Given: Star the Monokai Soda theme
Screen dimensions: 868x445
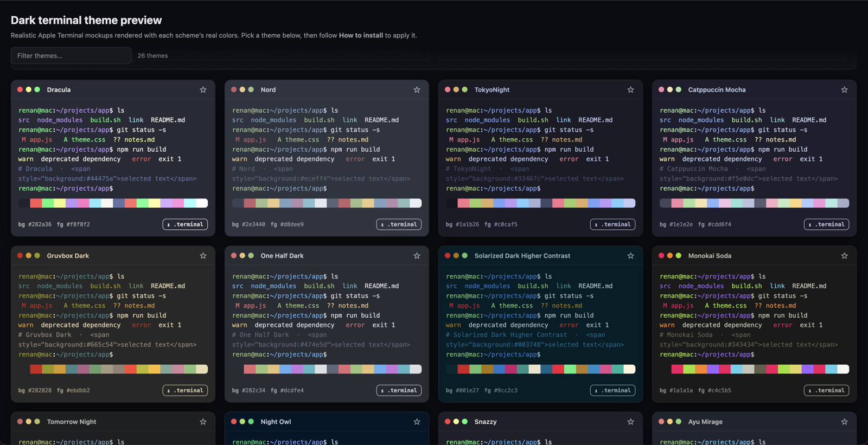Looking at the screenshot, I should click(x=844, y=255).
